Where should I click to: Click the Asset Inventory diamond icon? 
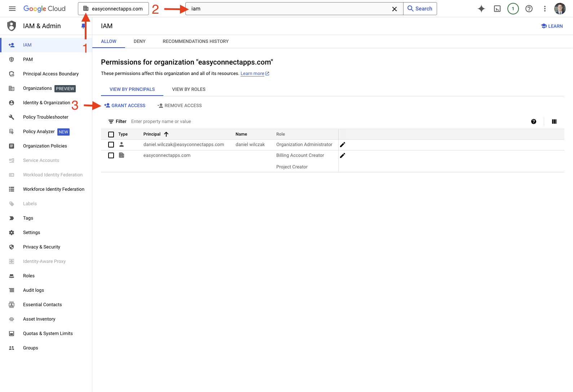(x=12, y=319)
